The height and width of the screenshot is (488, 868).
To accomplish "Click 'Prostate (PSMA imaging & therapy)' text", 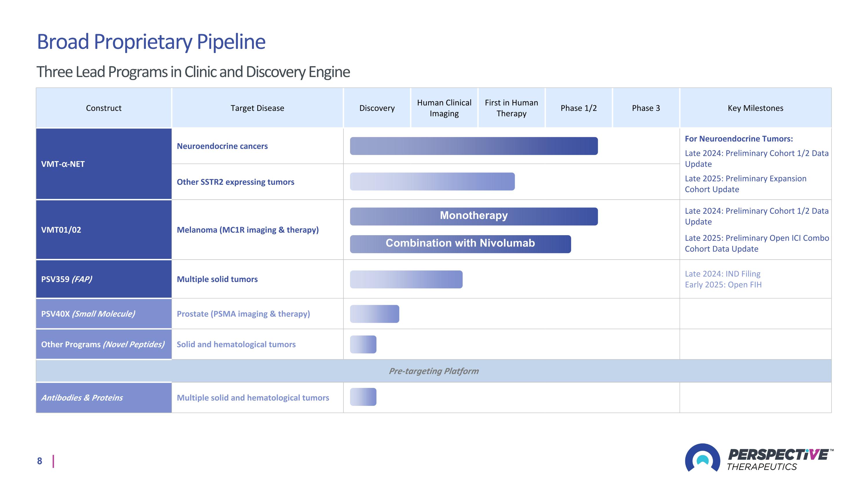I will tap(243, 314).
